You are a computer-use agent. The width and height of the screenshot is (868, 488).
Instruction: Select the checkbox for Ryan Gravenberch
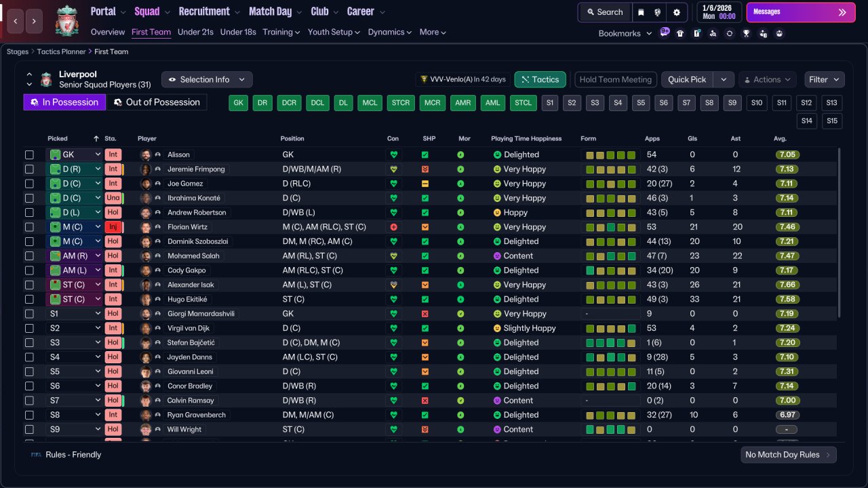pyautogui.click(x=29, y=415)
